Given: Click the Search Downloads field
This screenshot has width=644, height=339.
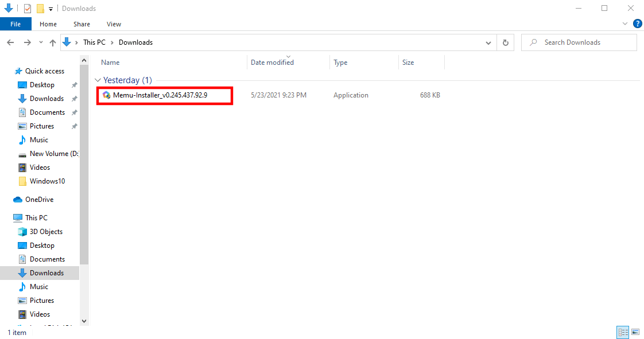Looking at the screenshot, I should click(x=579, y=42).
